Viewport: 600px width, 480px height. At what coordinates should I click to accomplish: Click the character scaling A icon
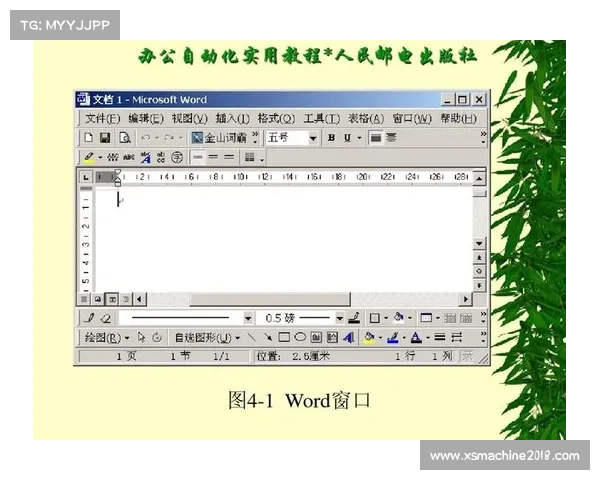[145, 157]
